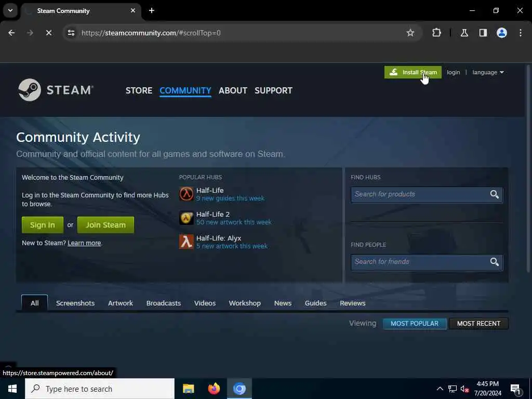
Task: Toggle viewing to MOST RECENT
Action: 478,324
